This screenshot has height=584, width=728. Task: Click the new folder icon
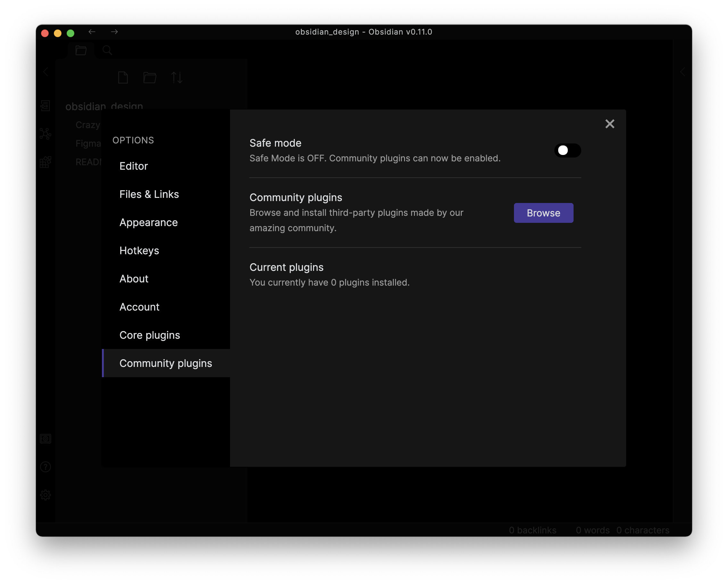click(x=150, y=77)
